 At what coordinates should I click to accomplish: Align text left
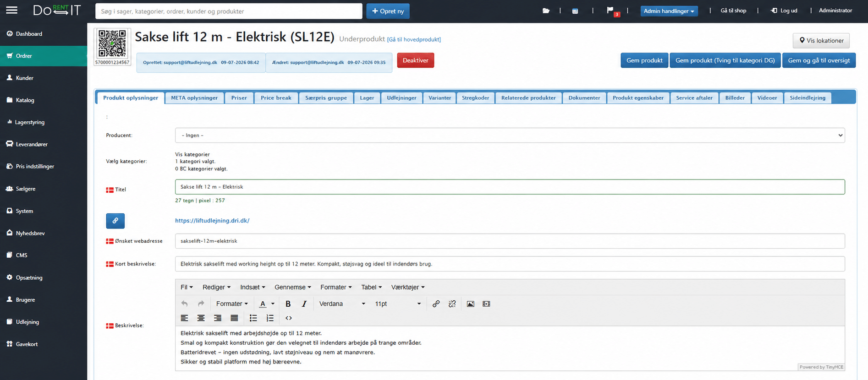coord(185,318)
